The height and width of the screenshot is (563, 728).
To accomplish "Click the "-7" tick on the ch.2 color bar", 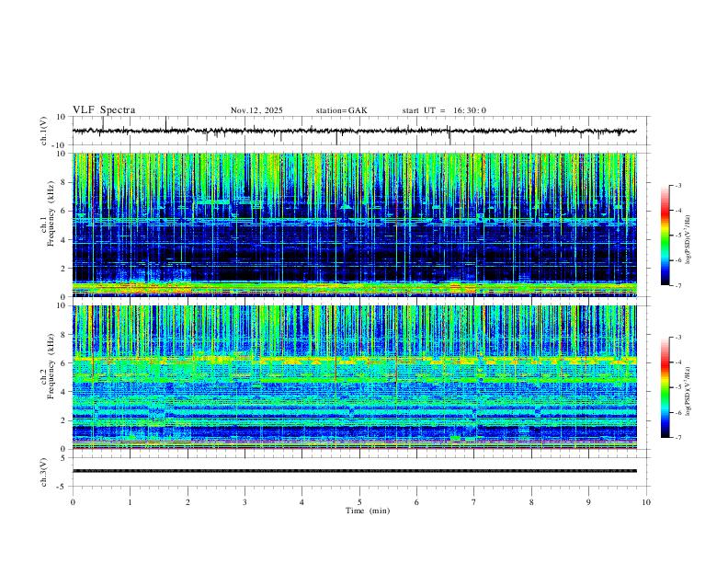I will 678,438.
